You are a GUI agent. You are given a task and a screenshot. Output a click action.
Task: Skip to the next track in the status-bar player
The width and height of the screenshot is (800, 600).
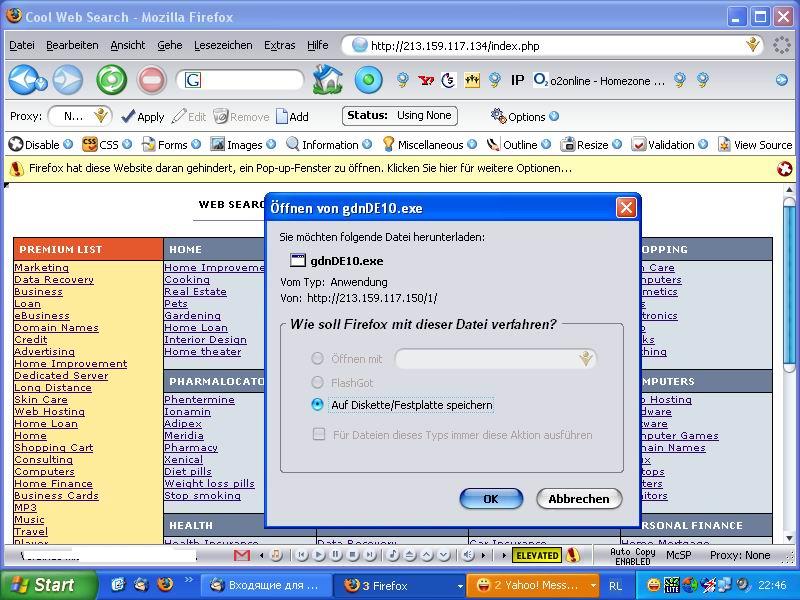(369, 555)
